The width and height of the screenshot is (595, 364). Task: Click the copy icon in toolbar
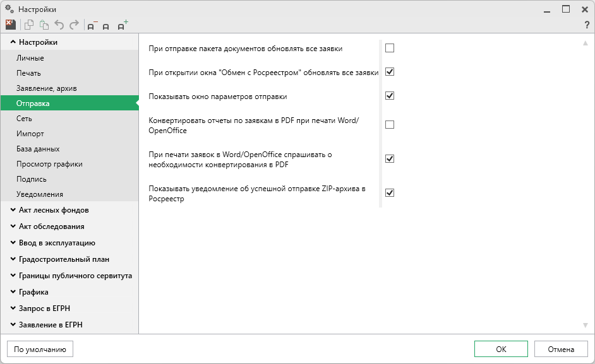pyautogui.click(x=29, y=25)
